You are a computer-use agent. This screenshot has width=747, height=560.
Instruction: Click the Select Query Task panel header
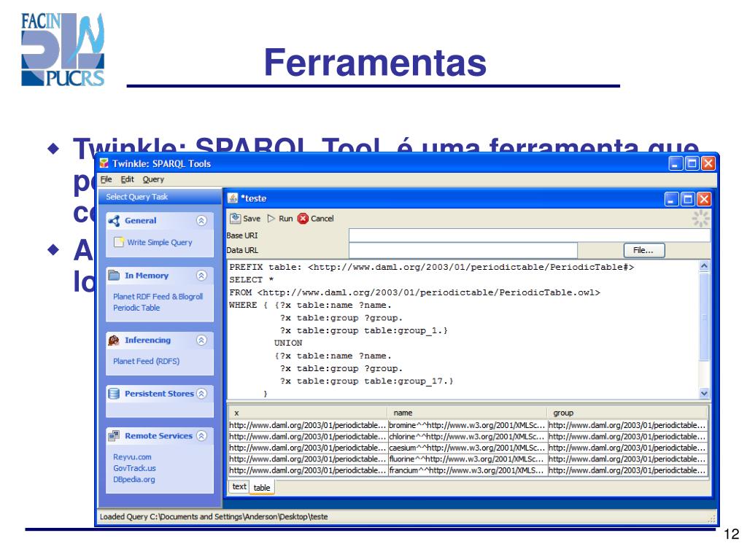(160, 197)
